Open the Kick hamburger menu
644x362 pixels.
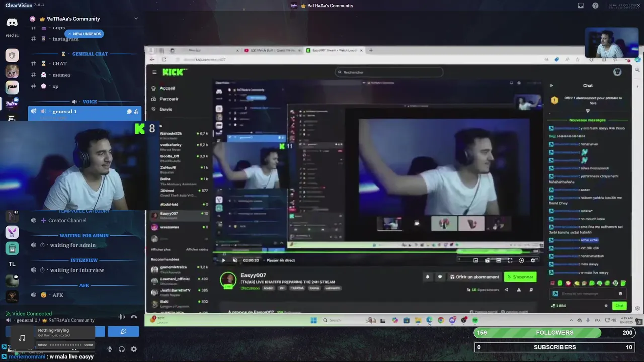point(154,72)
